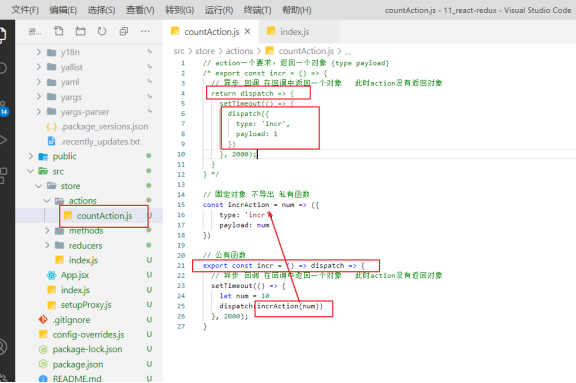Open the 转到(G) menu

[x=180, y=10]
